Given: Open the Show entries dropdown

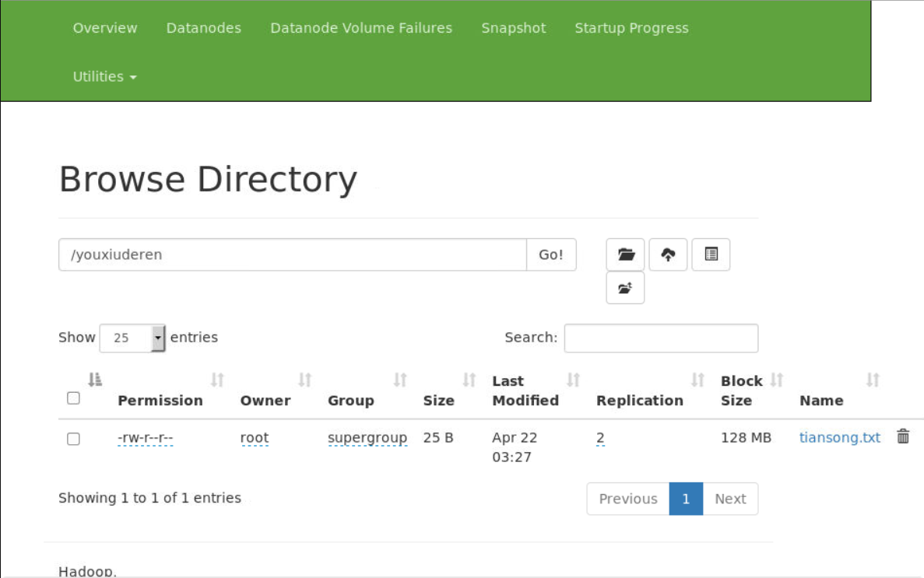Looking at the screenshot, I should tap(132, 338).
